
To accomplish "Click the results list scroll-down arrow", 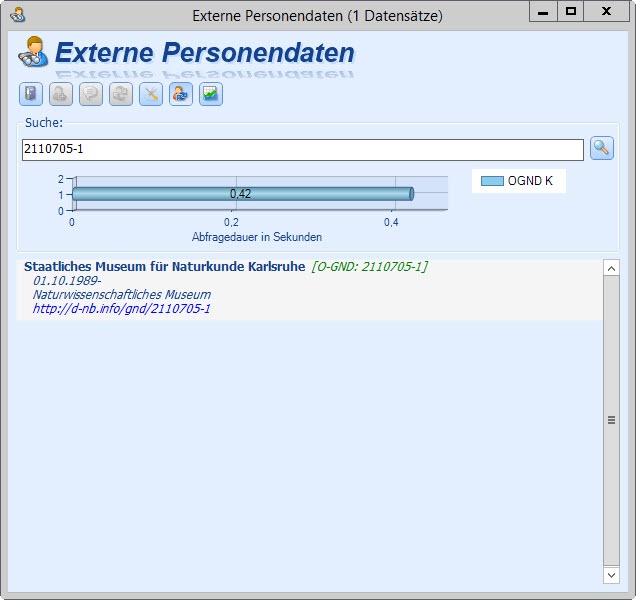I will point(611,575).
